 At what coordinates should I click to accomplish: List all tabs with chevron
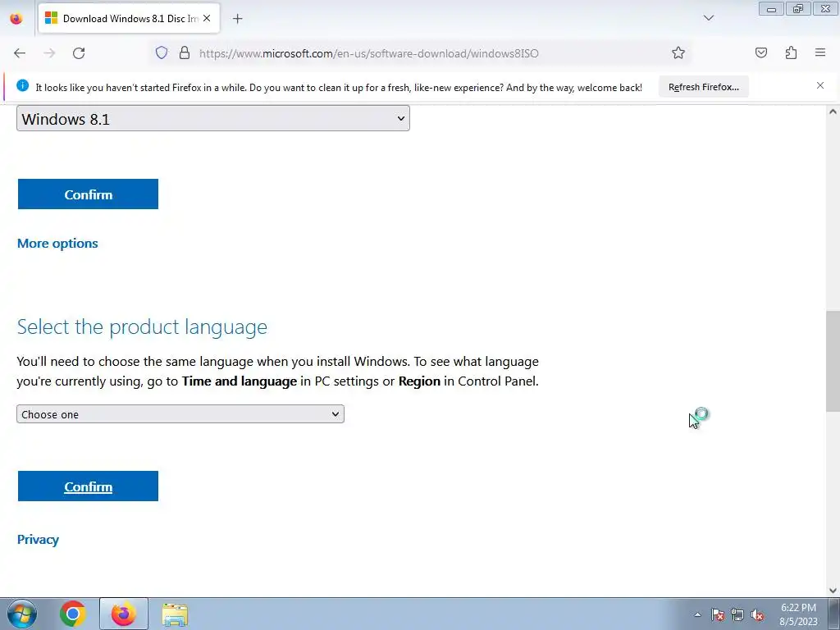[709, 18]
